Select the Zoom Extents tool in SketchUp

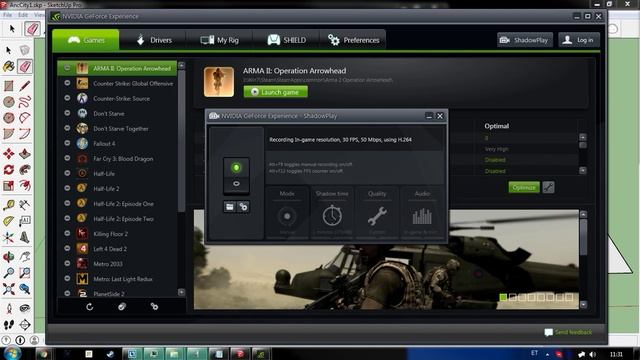tap(9, 289)
